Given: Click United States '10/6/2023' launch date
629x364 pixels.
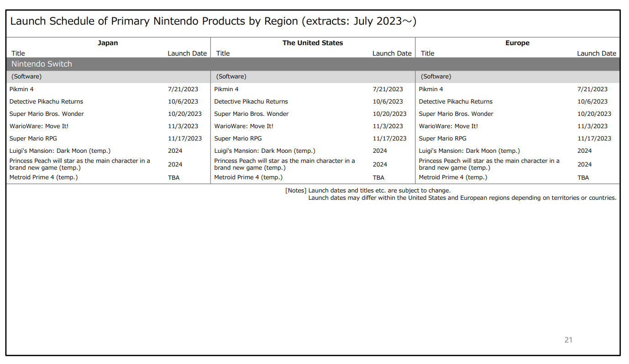Looking at the screenshot, I should pyautogui.click(x=388, y=102).
